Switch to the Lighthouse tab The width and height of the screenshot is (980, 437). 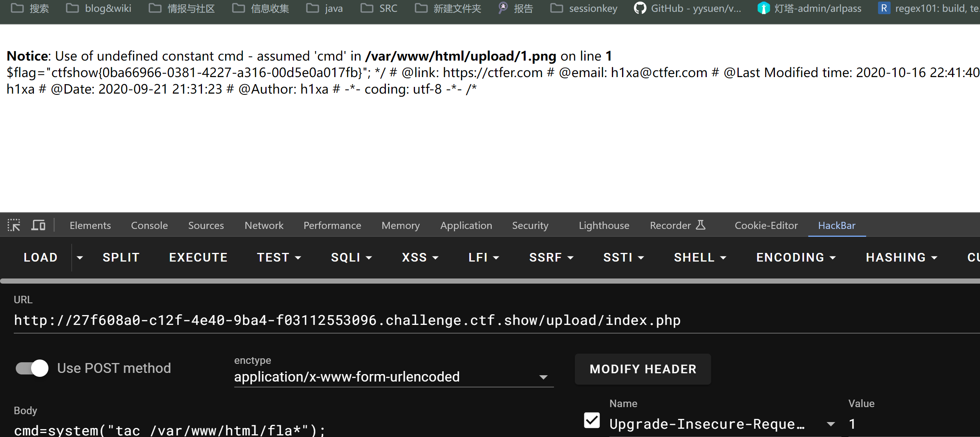pos(604,225)
